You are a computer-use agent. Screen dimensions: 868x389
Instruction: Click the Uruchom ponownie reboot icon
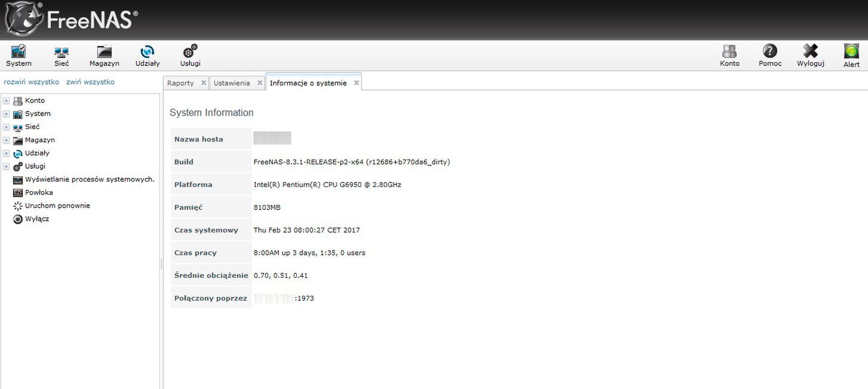[18, 206]
